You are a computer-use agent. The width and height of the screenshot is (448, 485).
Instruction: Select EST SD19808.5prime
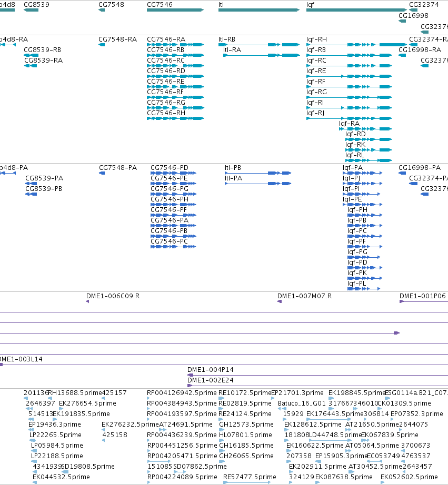[65, 472]
